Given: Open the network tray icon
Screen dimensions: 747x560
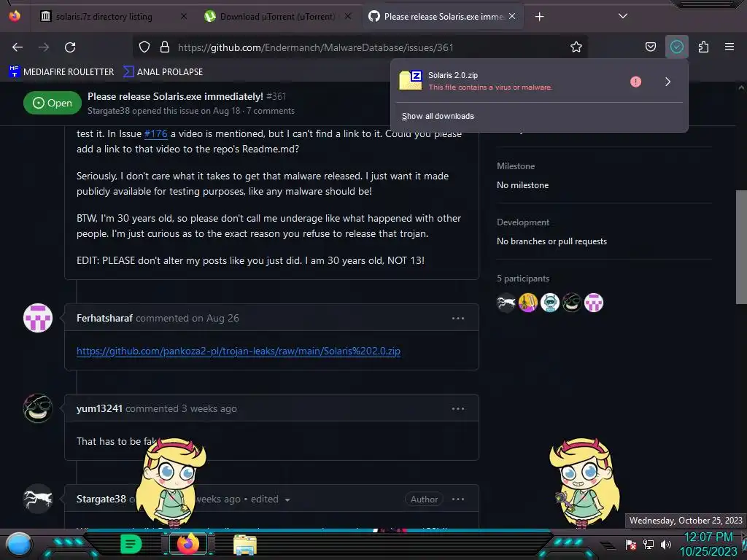Looking at the screenshot, I should 649,545.
